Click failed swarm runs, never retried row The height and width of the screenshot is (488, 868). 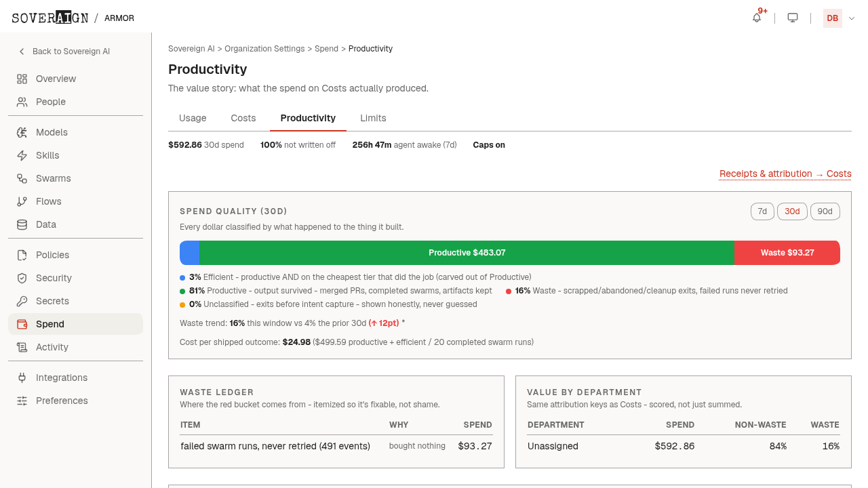(x=336, y=446)
